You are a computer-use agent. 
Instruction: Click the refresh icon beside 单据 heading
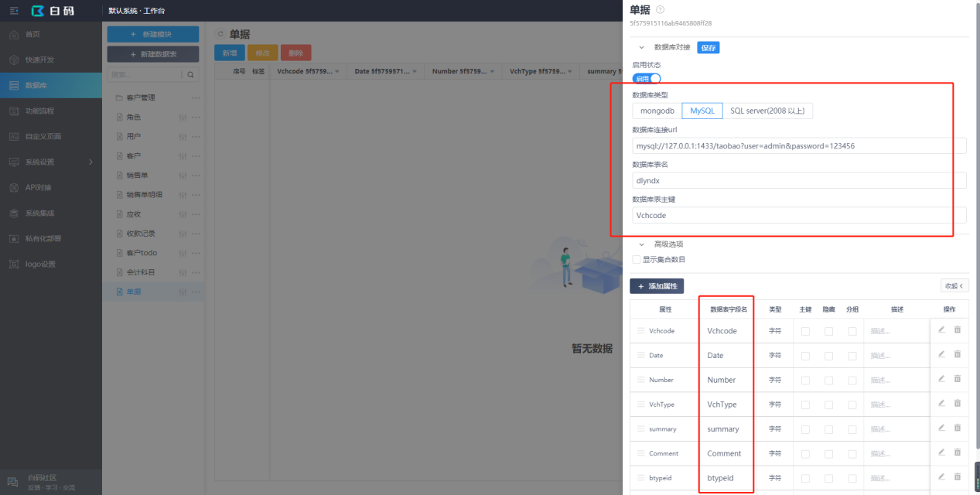(x=220, y=35)
